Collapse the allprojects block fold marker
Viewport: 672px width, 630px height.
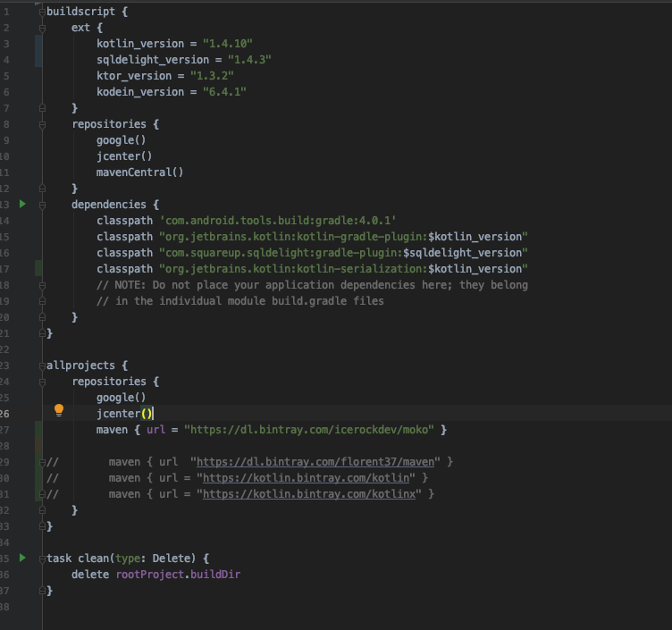tap(42, 366)
